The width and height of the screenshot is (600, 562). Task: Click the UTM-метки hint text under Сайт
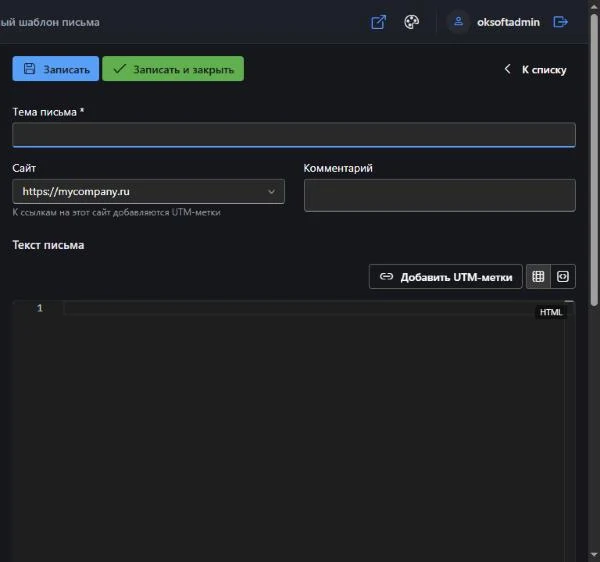click(116, 212)
